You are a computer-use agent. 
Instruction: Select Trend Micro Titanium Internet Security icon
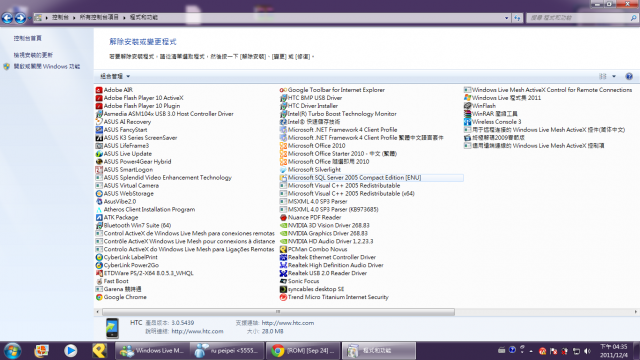(283, 297)
